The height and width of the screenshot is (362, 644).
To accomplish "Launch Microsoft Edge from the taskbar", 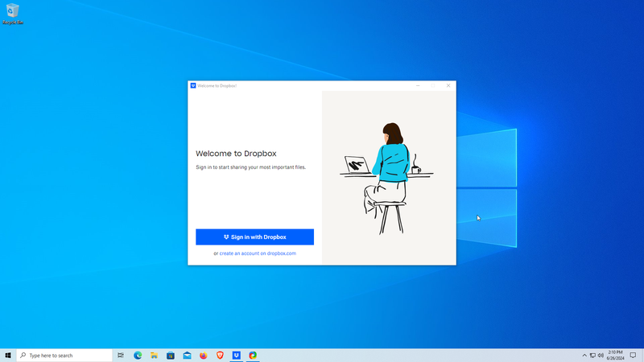I will point(138,355).
